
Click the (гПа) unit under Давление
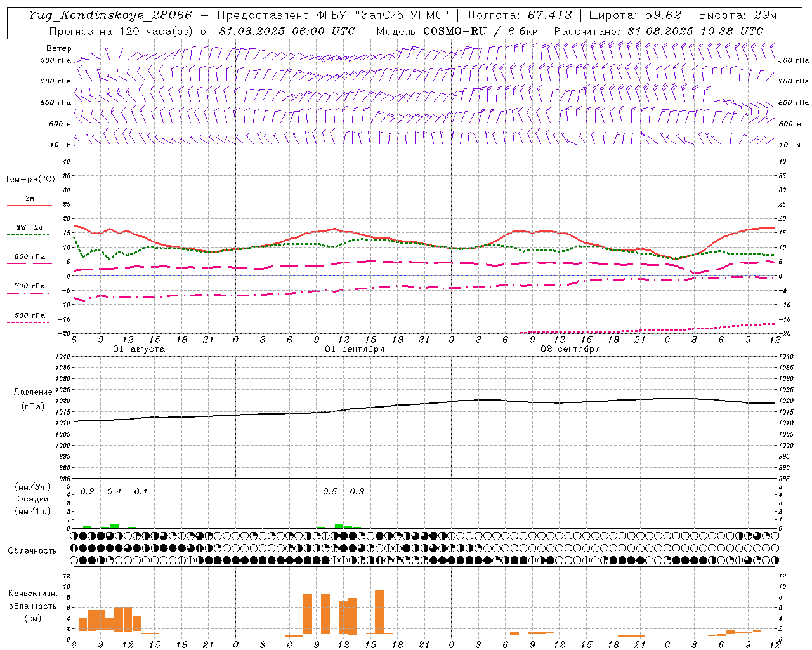[33, 406]
